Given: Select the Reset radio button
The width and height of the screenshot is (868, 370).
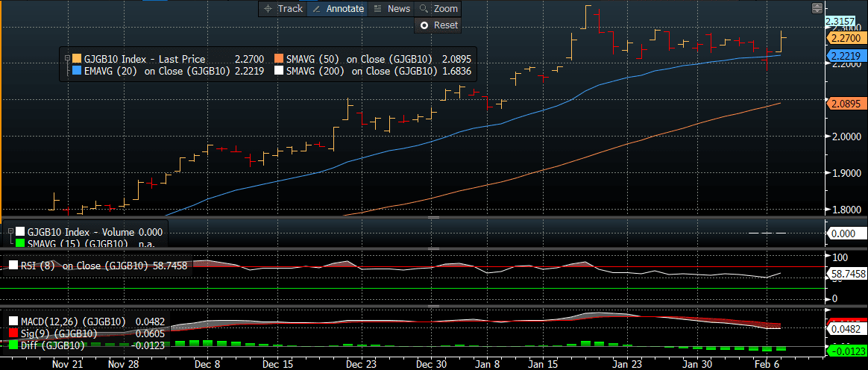Looking at the screenshot, I should 424,25.
